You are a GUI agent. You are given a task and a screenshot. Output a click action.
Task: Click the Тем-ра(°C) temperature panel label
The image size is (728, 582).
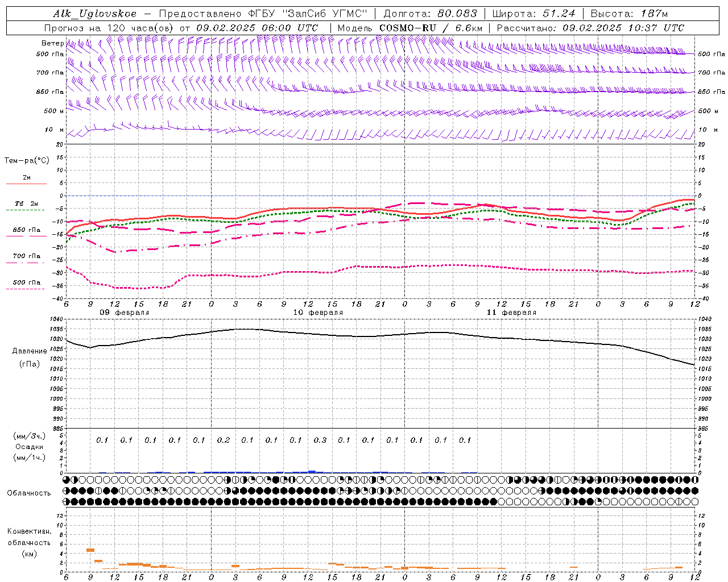tap(27, 161)
